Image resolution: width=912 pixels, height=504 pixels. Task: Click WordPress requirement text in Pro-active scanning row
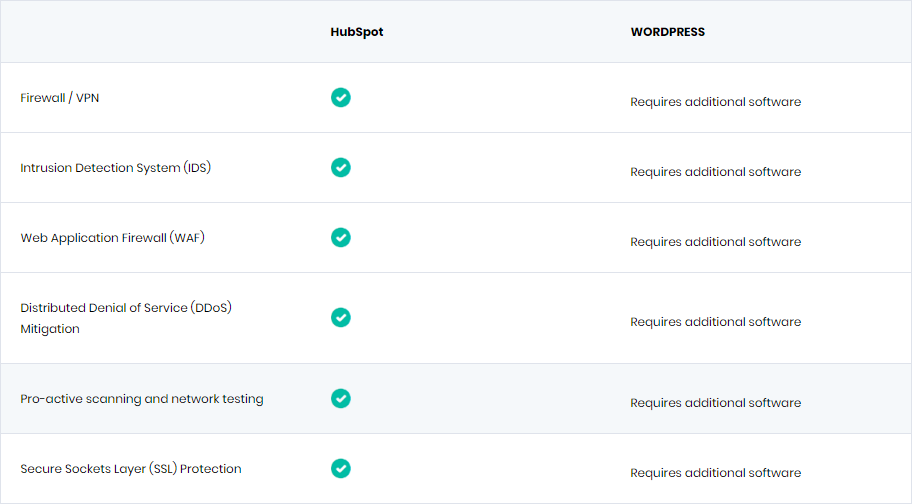(x=715, y=402)
